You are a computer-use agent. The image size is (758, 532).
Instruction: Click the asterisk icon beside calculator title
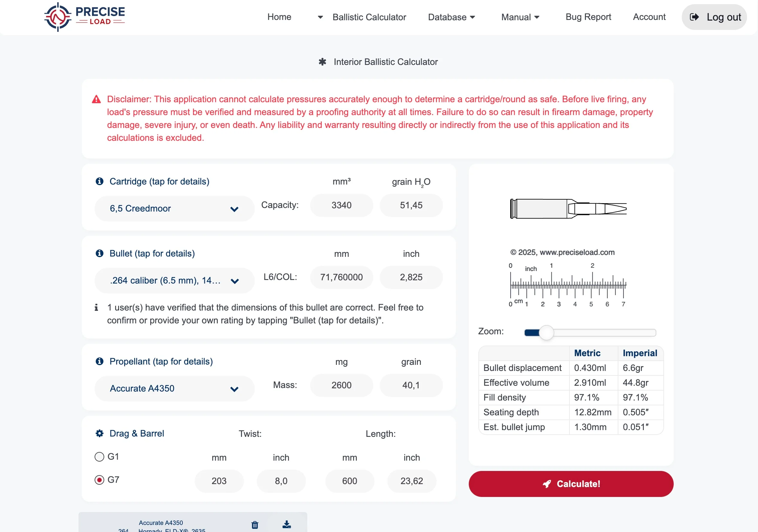323,62
